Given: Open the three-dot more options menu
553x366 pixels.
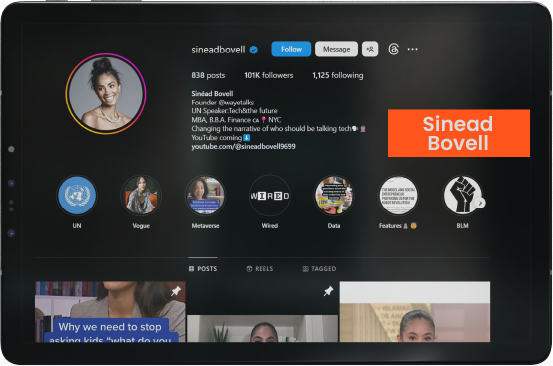Looking at the screenshot, I should tap(412, 49).
